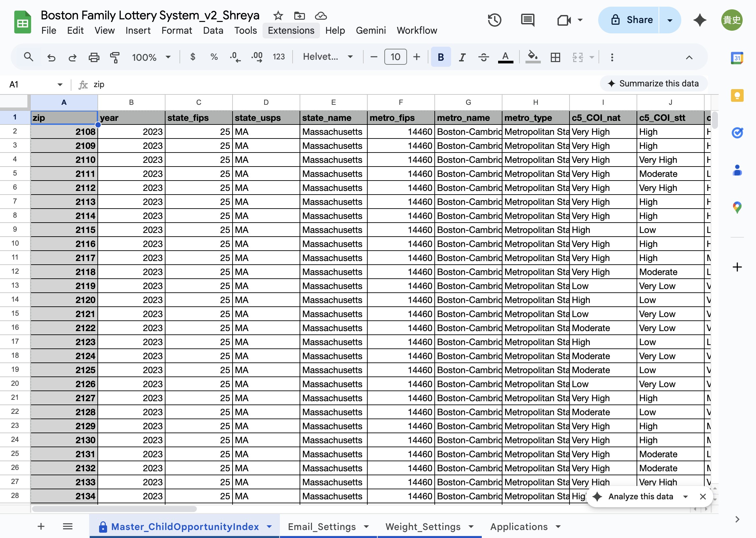Screen dimensions: 756x538
Task: Open Google Calendar side panel
Action: tap(737, 58)
